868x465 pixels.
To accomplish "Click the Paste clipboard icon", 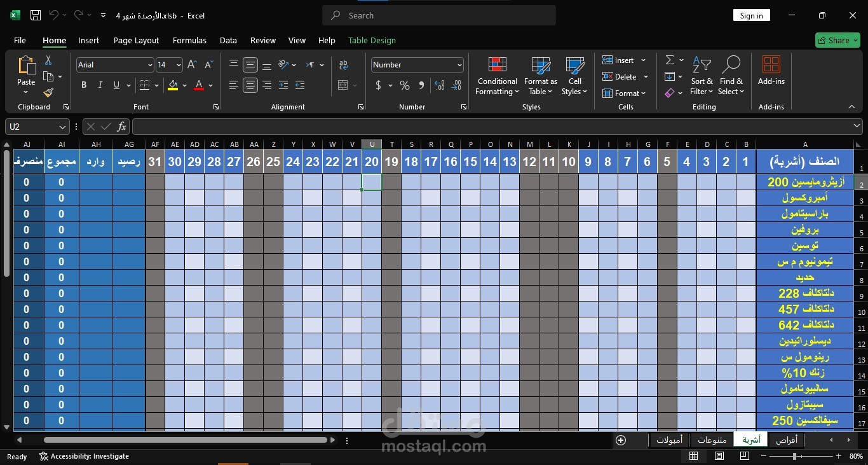I will tap(26, 66).
